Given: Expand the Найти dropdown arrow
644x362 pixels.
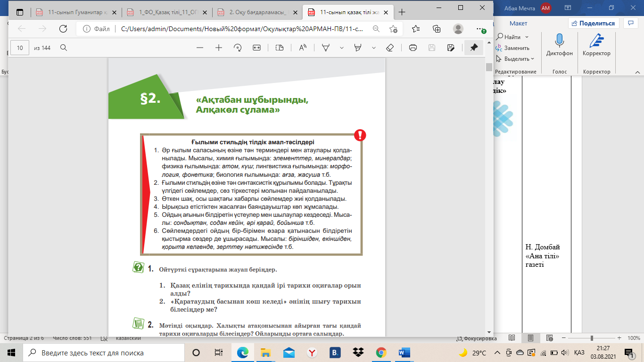Looking at the screenshot, I should point(527,37).
